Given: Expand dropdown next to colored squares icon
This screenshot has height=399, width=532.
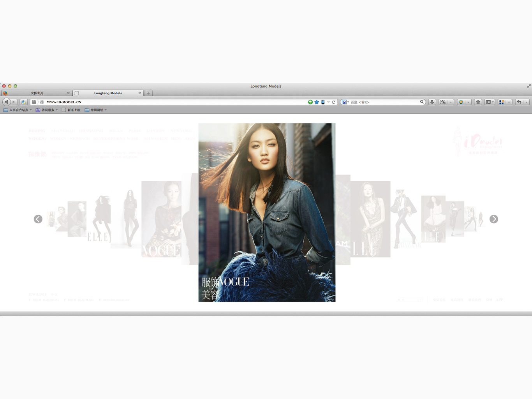Looking at the screenshot, I should [x=509, y=102].
